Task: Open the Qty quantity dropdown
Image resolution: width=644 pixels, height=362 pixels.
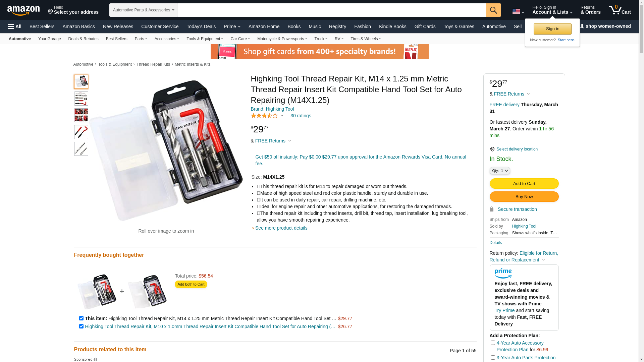Action: (500, 171)
